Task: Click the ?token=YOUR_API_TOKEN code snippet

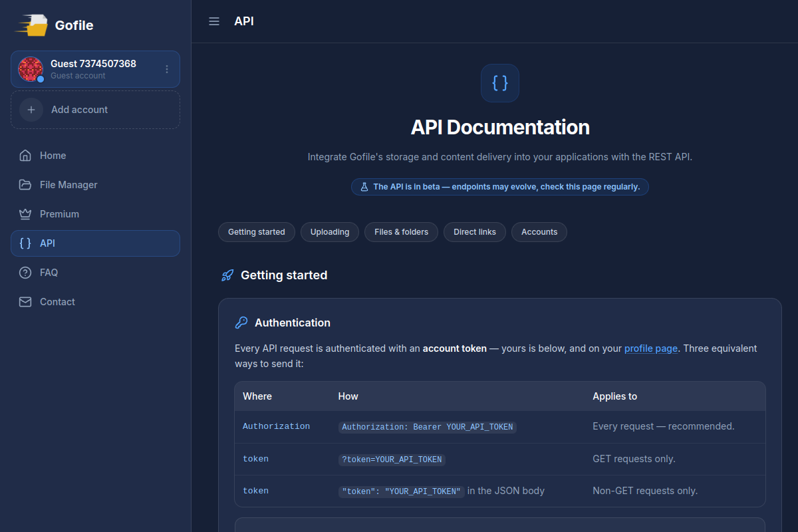Action: (x=392, y=459)
